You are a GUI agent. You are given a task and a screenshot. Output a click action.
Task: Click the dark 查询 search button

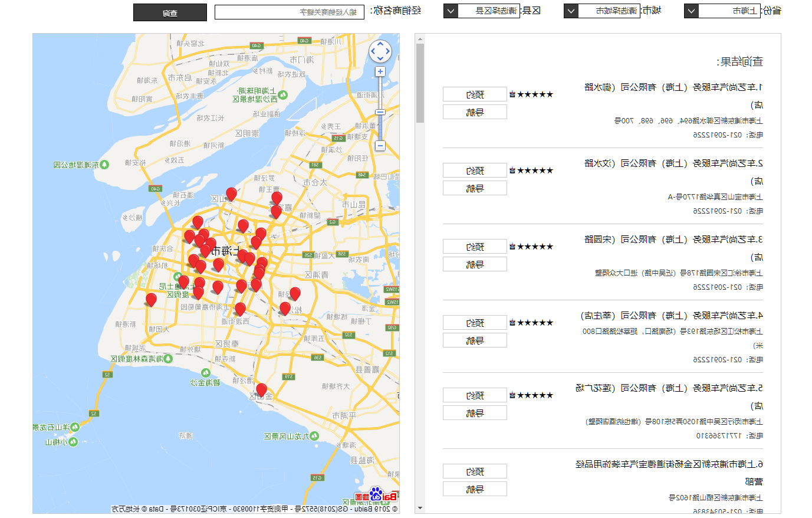(x=170, y=12)
